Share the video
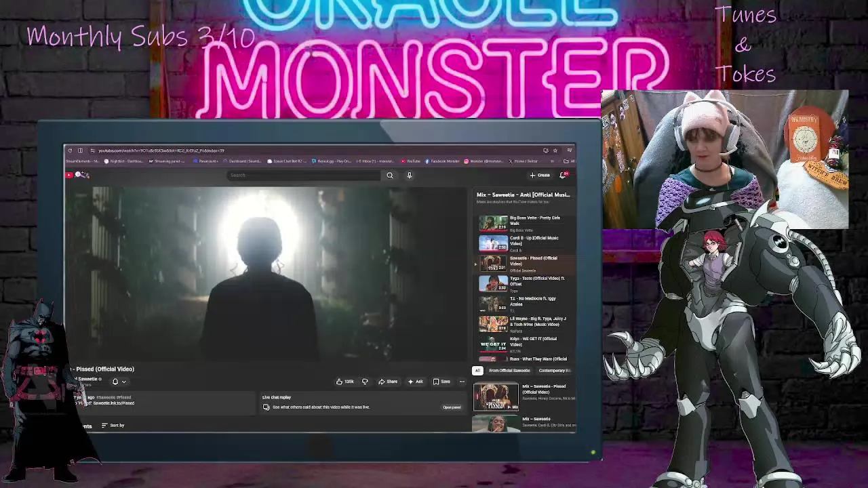 coord(388,382)
